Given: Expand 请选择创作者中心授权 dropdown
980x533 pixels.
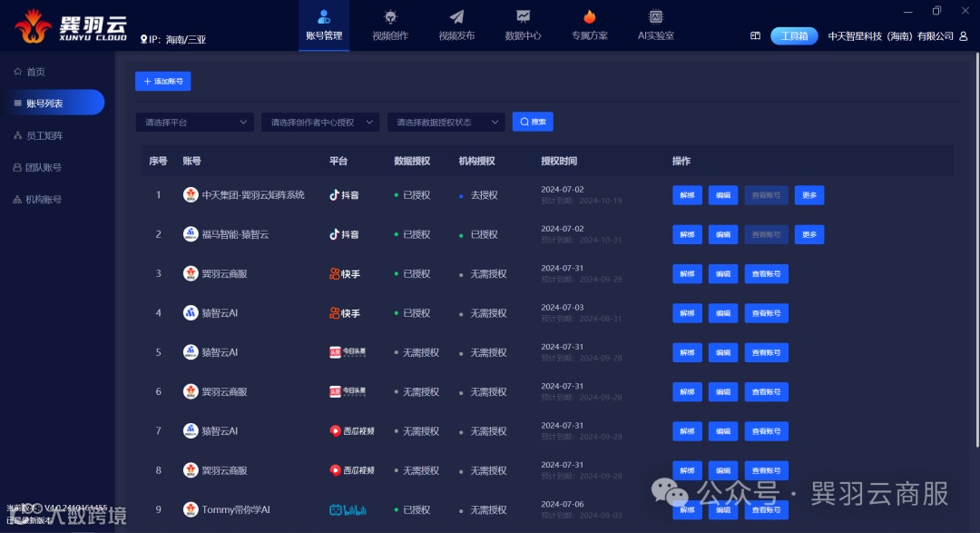Looking at the screenshot, I should tap(320, 122).
